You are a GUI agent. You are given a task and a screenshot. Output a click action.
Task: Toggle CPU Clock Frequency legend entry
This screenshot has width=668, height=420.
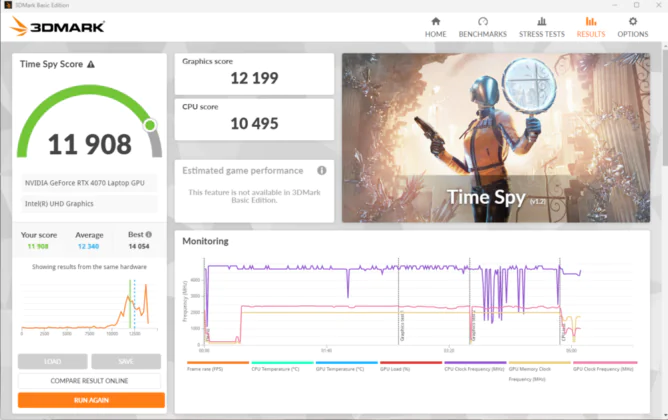click(475, 366)
